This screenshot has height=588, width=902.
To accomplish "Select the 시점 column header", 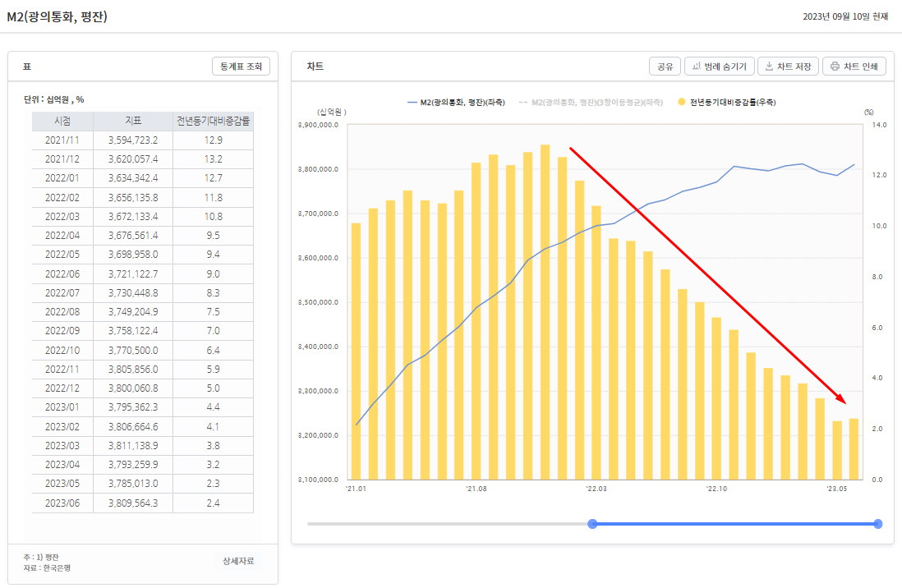I will click(x=62, y=121).
